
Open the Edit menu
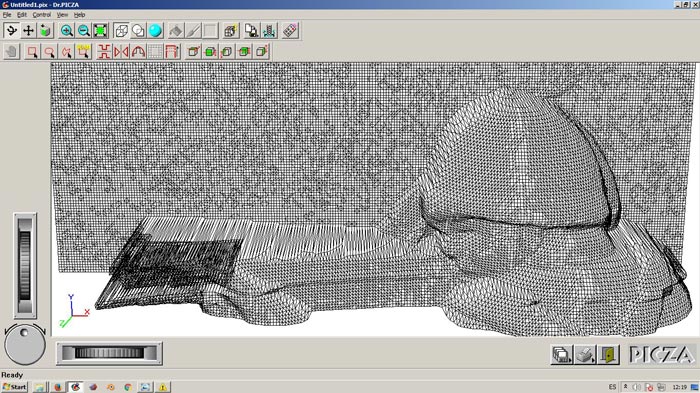(22, 15)
